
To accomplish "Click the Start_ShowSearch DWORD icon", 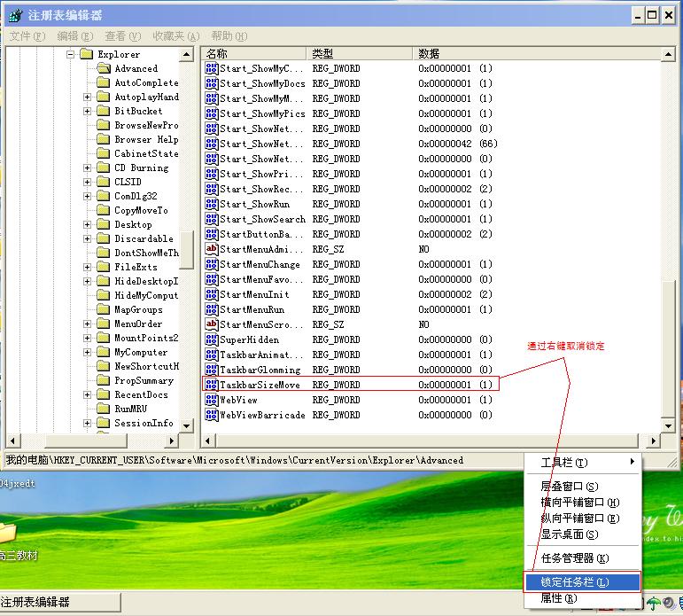I will coord(211,219).
